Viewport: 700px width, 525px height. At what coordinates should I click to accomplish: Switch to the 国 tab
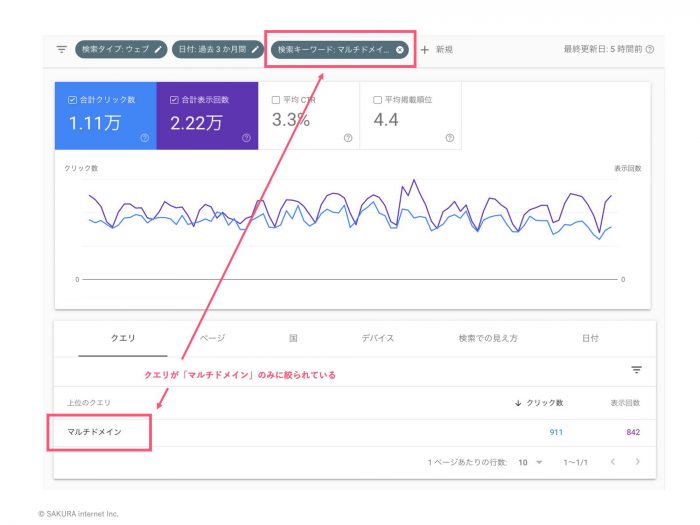(x=293, y=338)
